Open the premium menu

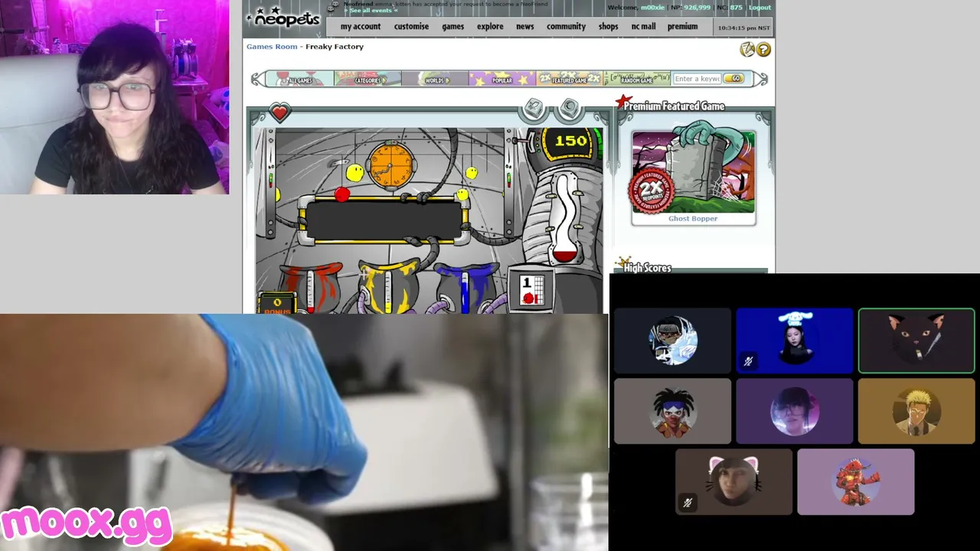tap(682, 26)
